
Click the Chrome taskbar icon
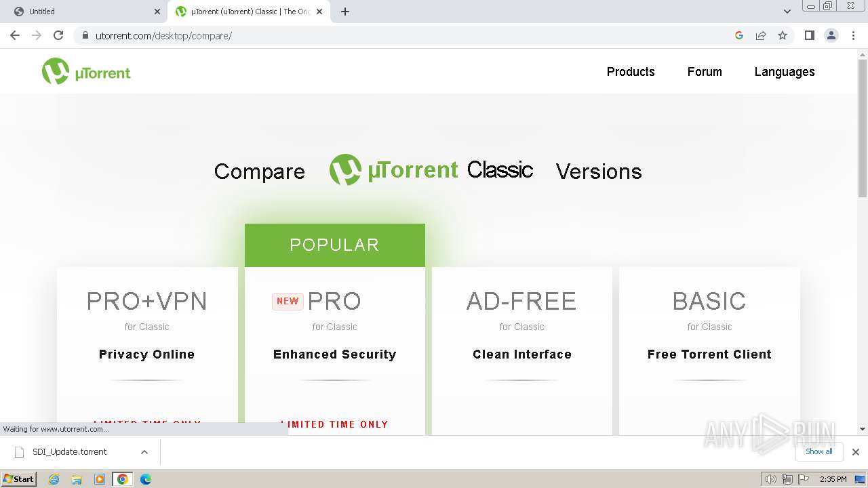click(x=123, y=479)
